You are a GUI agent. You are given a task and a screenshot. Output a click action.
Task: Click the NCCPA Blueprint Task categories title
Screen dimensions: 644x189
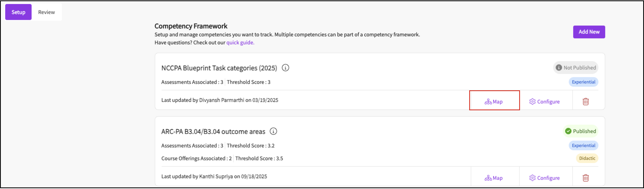pos(219,68)
